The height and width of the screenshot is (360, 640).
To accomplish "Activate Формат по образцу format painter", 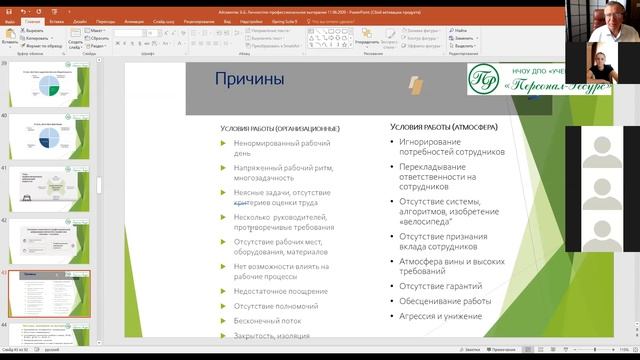I will click(42, 46).
